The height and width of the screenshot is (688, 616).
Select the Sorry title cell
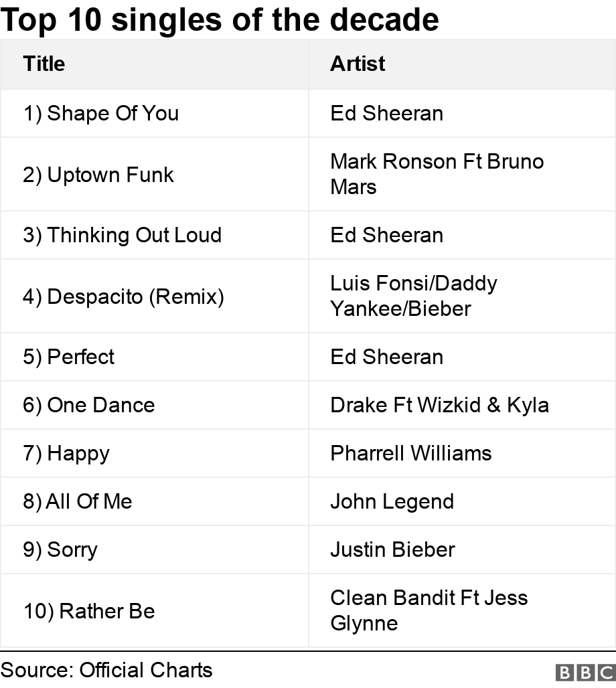(60, 549)
